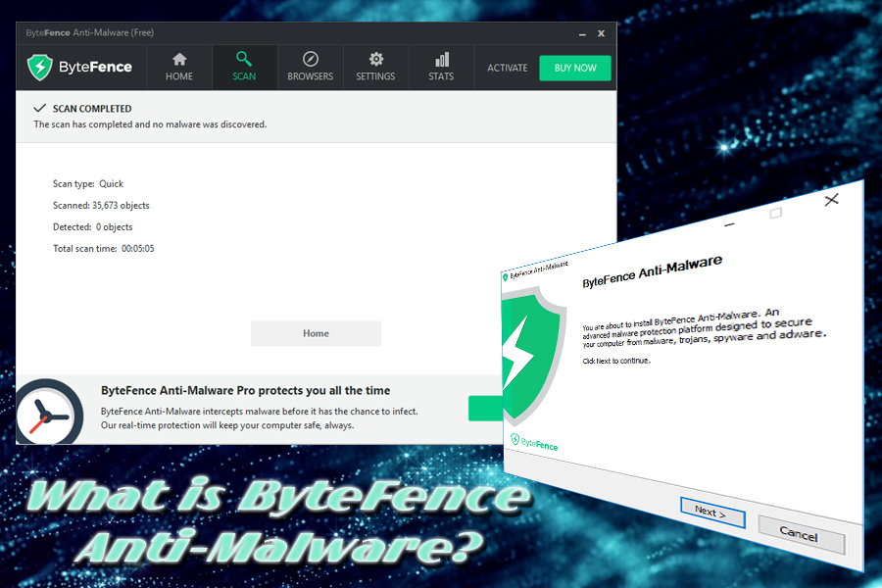Screen dimensions: 882x588
Task: Open the Browsers compass tab
Action: click(x=310, y=68)
